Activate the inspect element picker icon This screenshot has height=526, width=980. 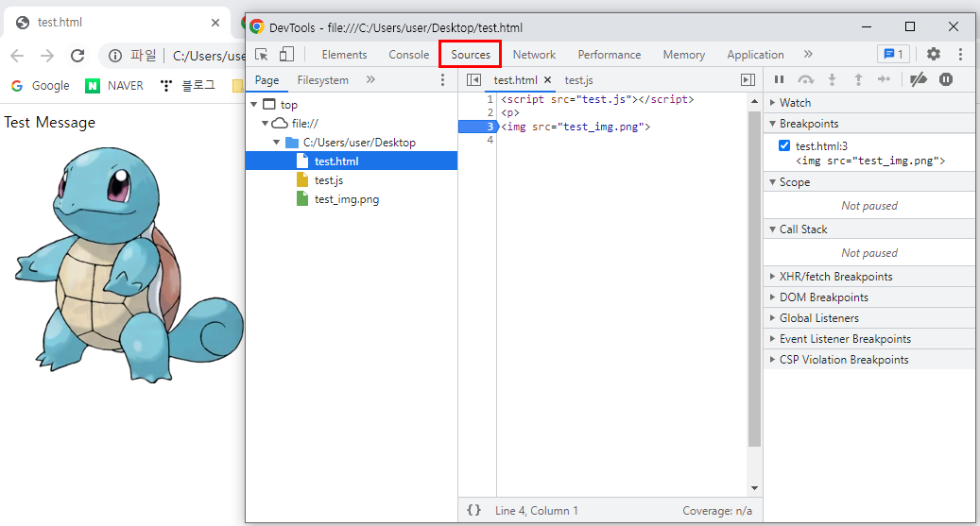[262, 55]
